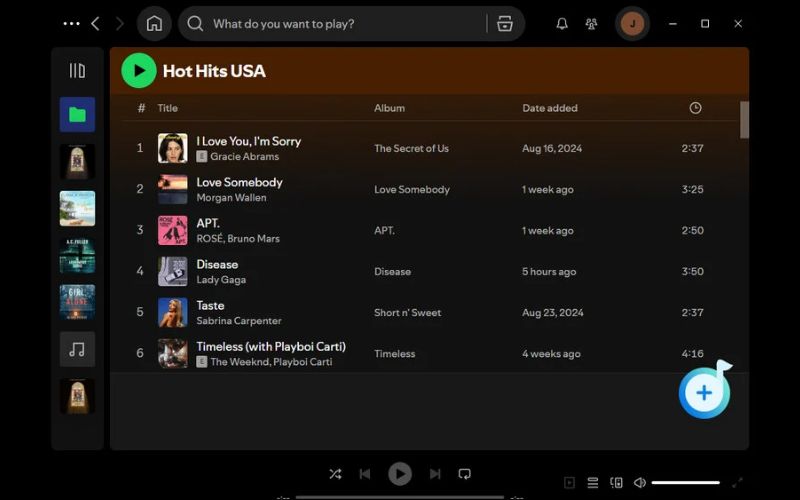Screen dimensions: 800x500
Task: Click the Home icon
Action: click(154, 24)
